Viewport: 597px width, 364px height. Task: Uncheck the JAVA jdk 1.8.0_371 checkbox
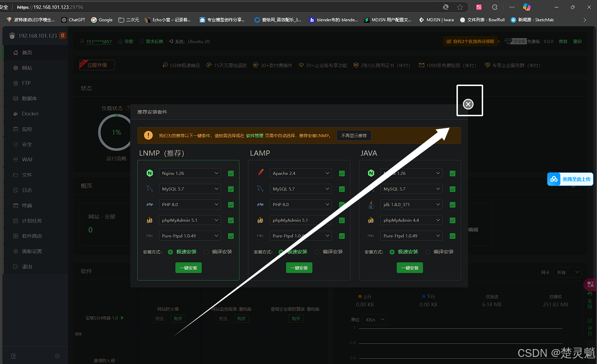click(453, 205)
